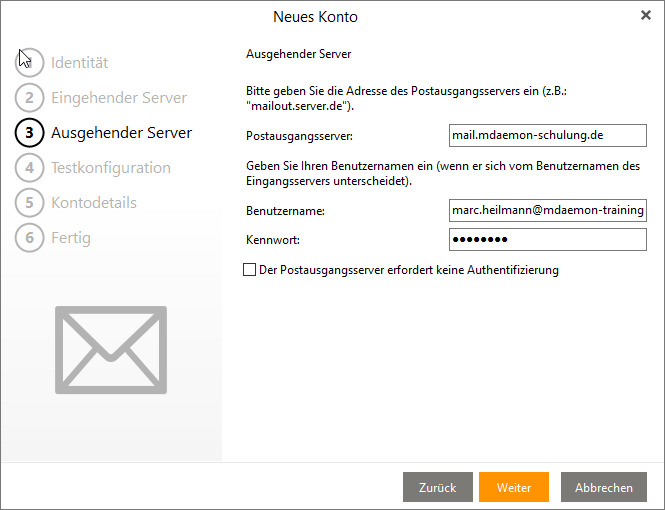Click the step 2 number circle

click(x=30, y=98)
